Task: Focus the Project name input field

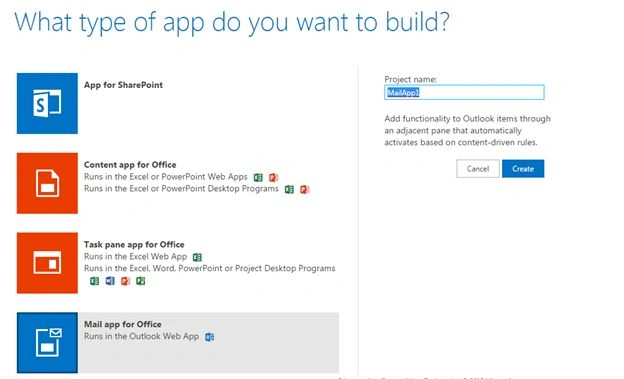Action: [464, 92]
